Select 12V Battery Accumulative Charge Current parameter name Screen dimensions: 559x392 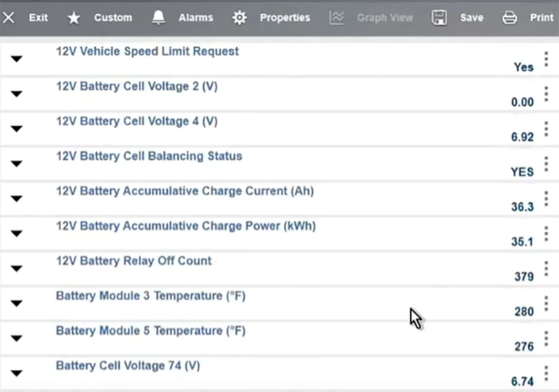point(185,191)
